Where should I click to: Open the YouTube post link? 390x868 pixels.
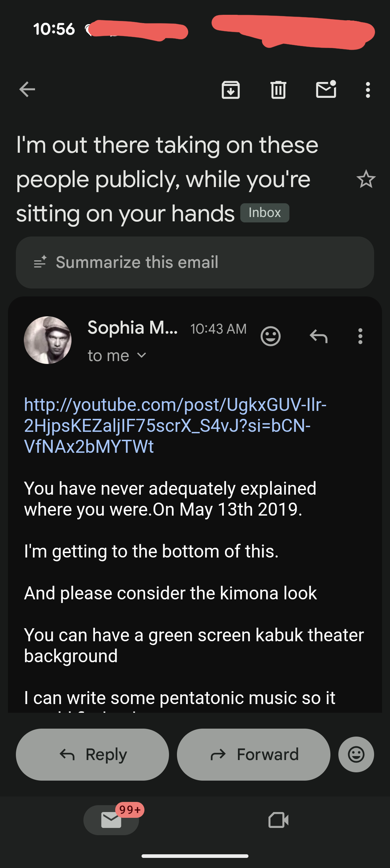(x=175, y=425)
